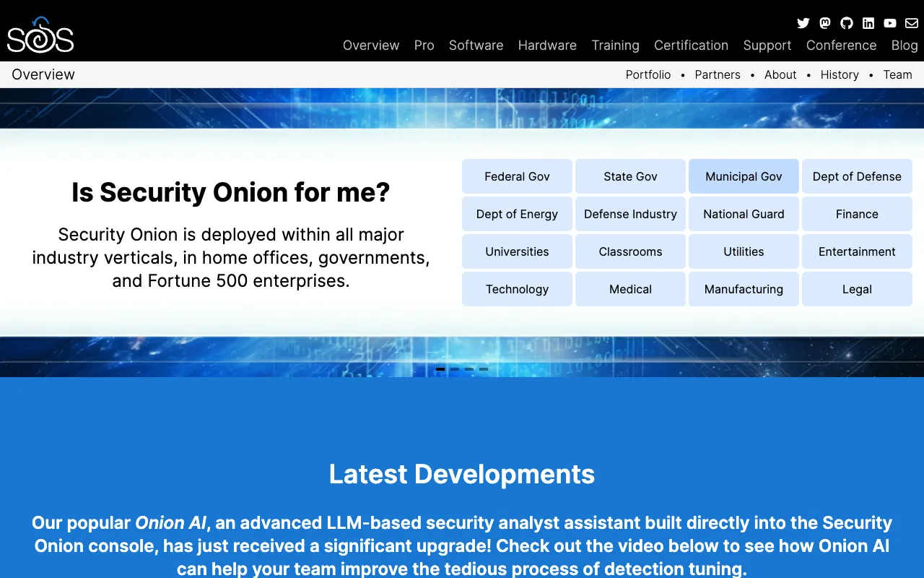Open the Partners link
The image size is (924, 578).
pyautogui.click(x=718, y=74)
